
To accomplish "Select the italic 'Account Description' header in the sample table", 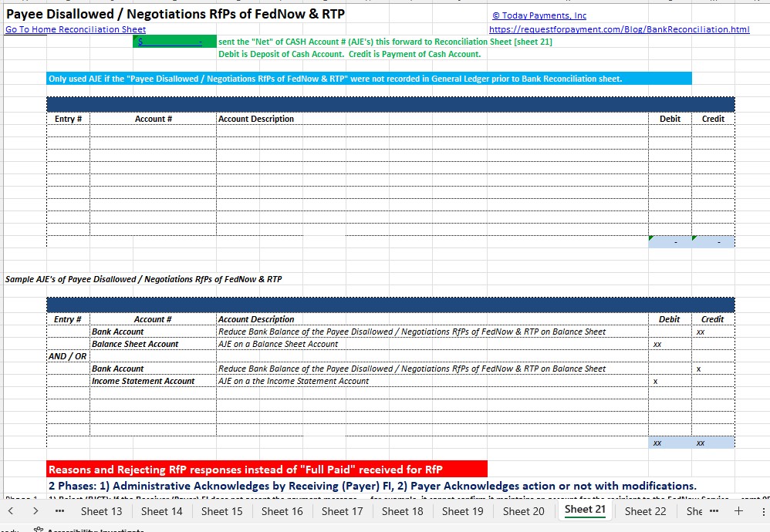I will (256, 319).
